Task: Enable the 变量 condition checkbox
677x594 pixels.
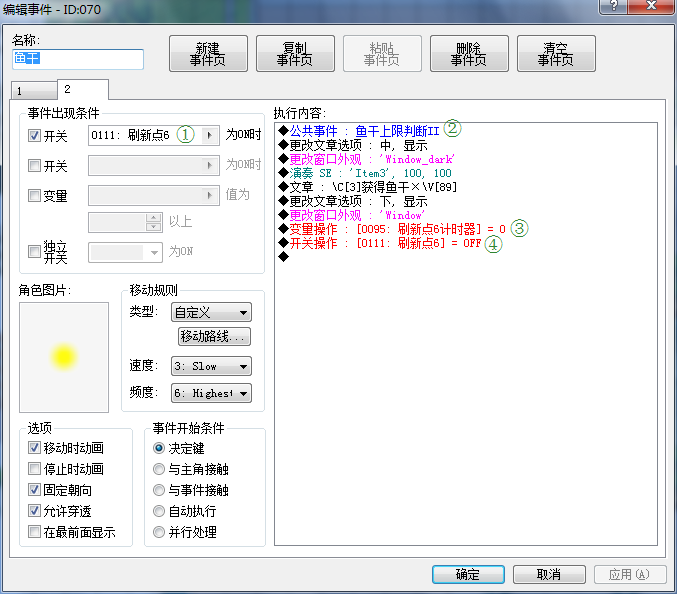Action: coord(35,196)
